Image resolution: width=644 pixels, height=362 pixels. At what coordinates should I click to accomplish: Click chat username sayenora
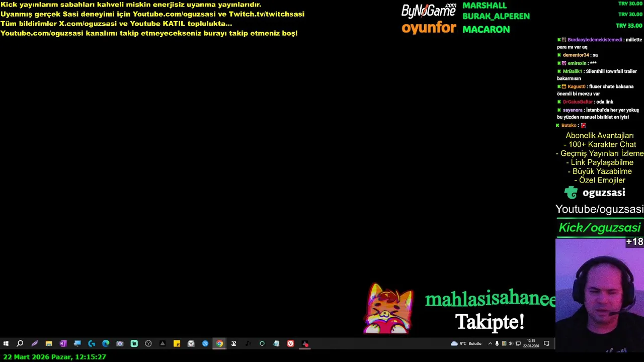pyautogui.click(x=573, y=110)
